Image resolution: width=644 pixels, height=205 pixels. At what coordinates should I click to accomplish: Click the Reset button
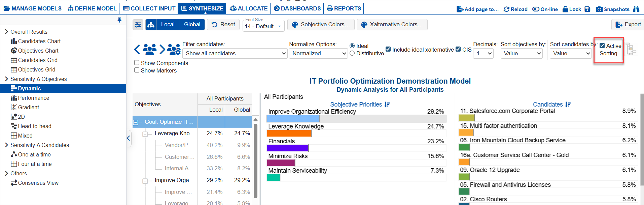pos(223,25)
